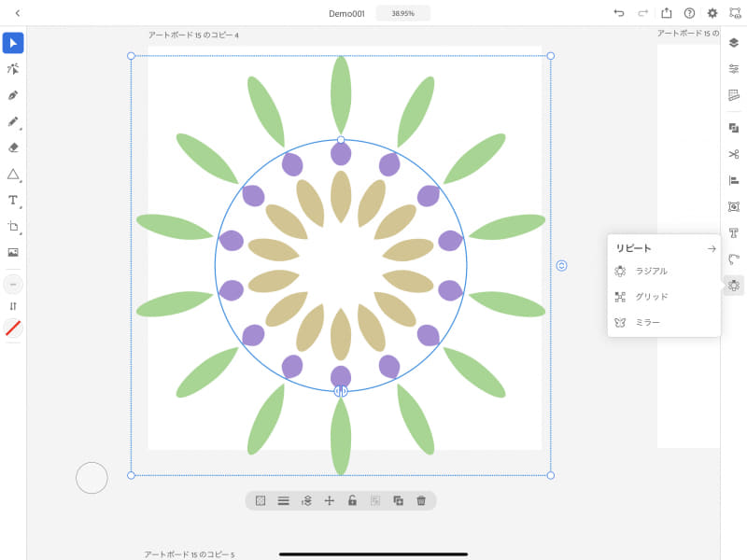The image size is (747, 560).
Task: Toggle the fullscreen view mode icon
Action: 735,13
